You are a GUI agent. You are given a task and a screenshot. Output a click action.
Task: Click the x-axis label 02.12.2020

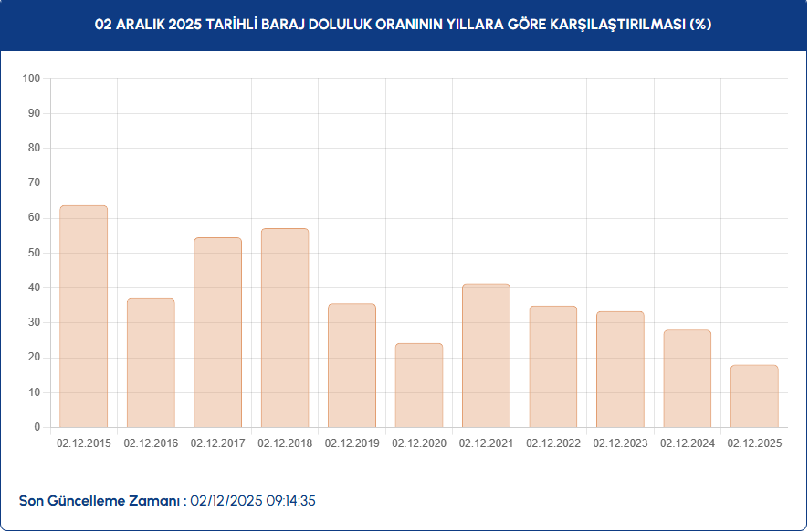(x=419, y=443)
